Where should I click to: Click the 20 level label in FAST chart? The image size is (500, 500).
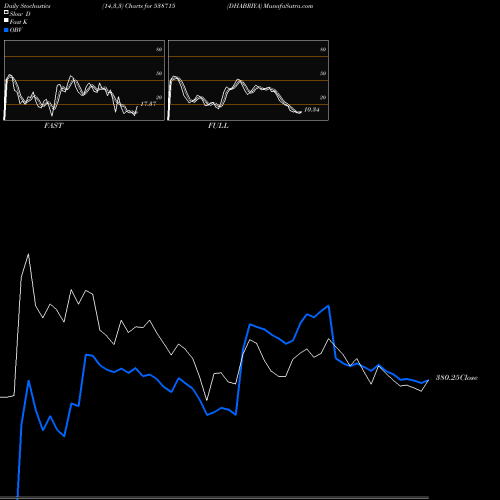click(159, 97)
